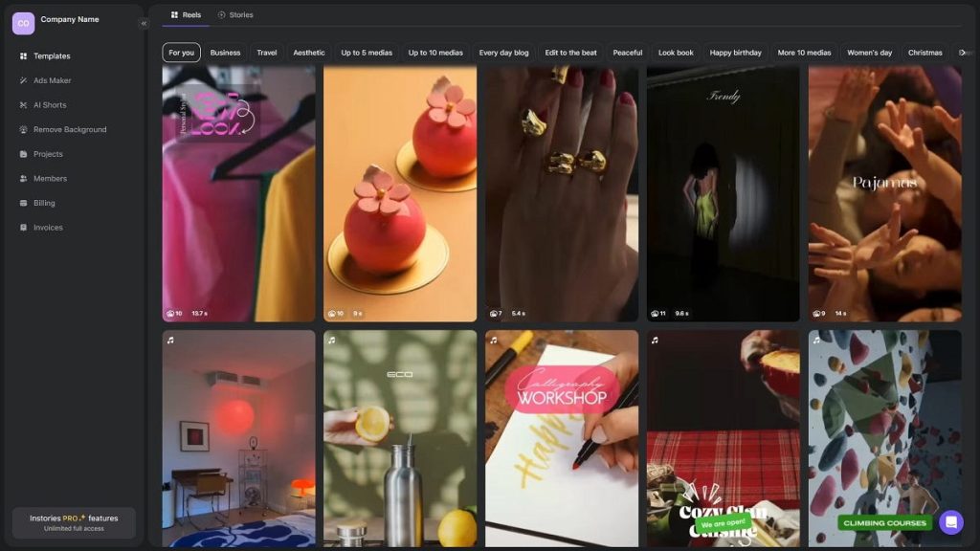The height and width of the screenshot is (551, 980).
Task: Collapse the sidebar with the chevron arrow
Action: click(144, 24)
